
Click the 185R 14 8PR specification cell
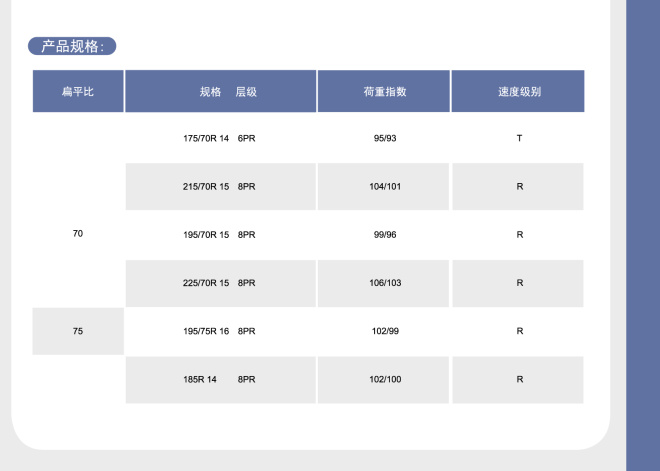221,380
